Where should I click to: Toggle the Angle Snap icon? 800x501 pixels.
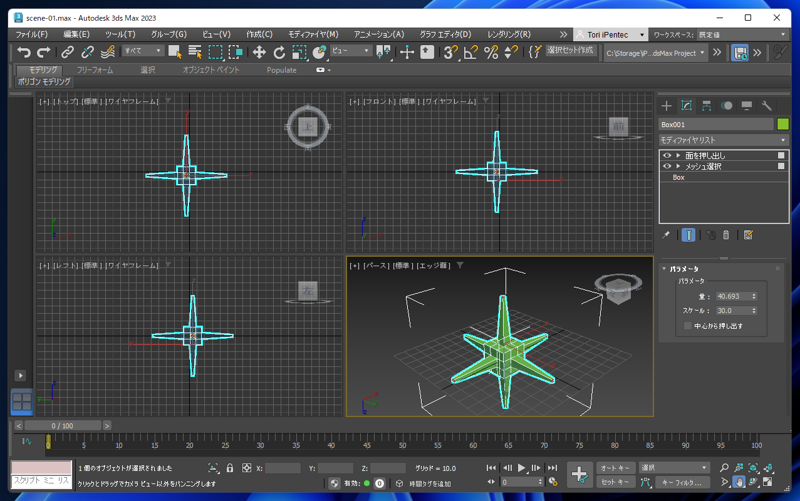click(x=470, y=52)
